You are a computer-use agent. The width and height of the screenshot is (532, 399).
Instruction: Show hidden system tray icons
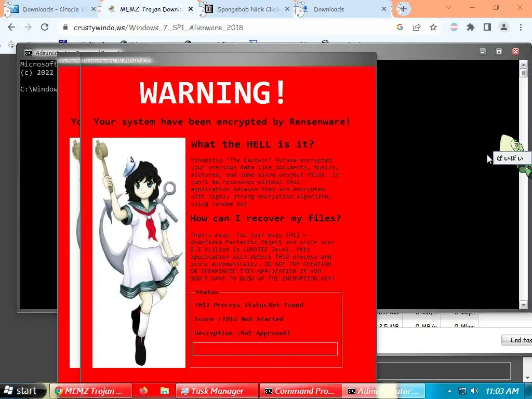point(449,391)
